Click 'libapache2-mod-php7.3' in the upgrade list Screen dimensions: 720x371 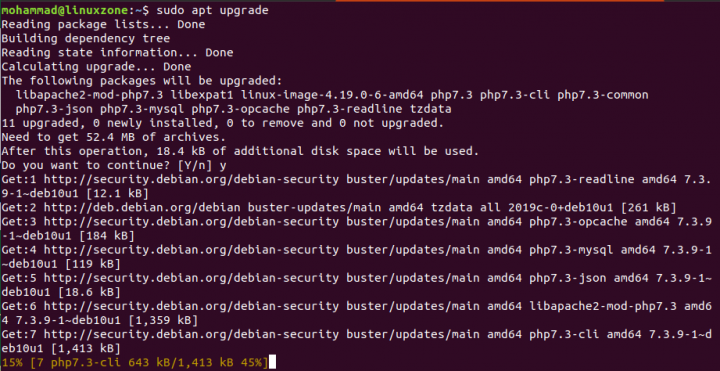tap(89, 95)
